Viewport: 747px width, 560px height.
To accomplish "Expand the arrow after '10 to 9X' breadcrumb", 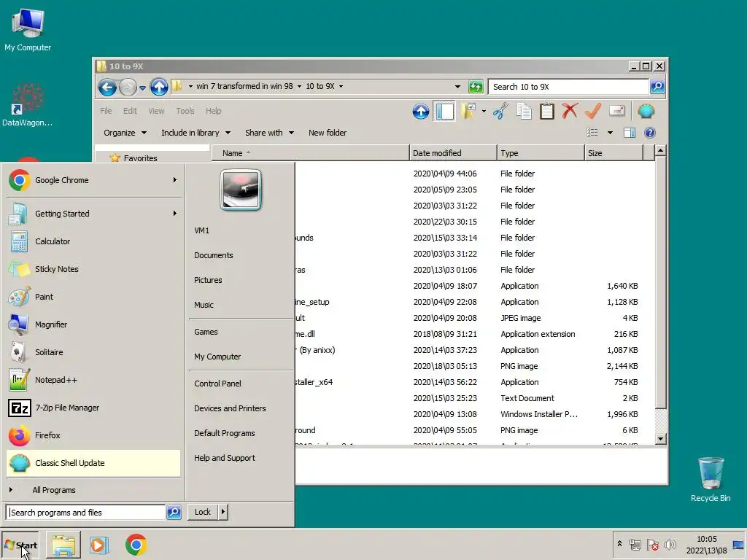I will [341, 87].
